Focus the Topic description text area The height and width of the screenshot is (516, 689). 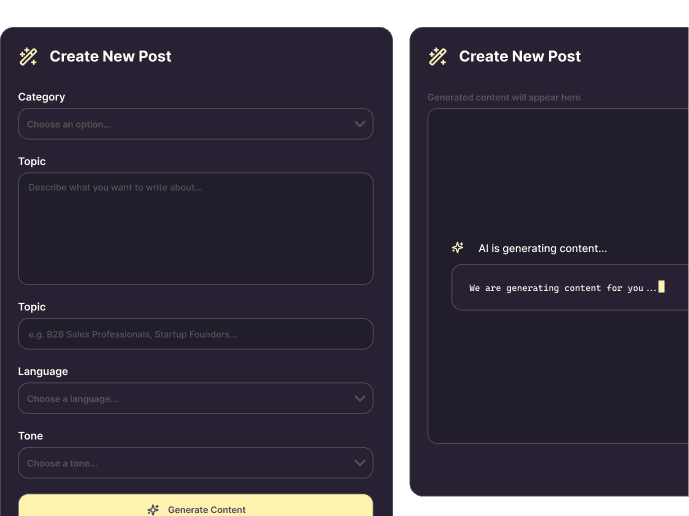[x=196, y=229]
